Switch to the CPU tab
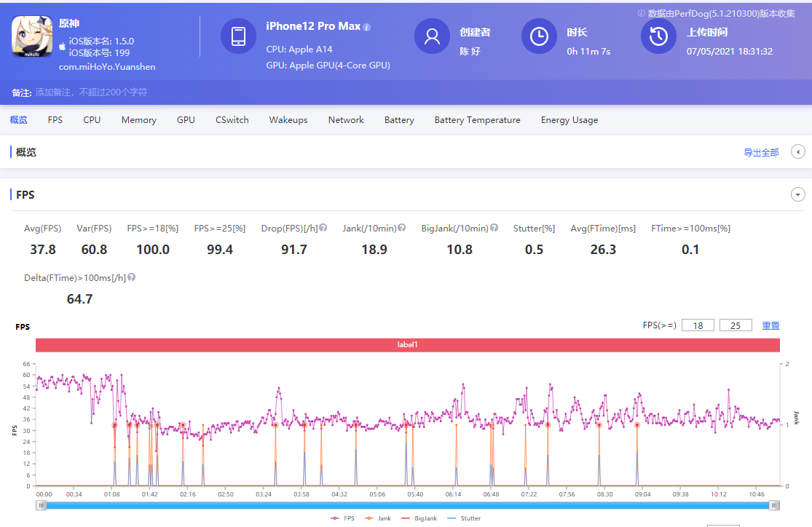812x527 pixels. [92, 119]
